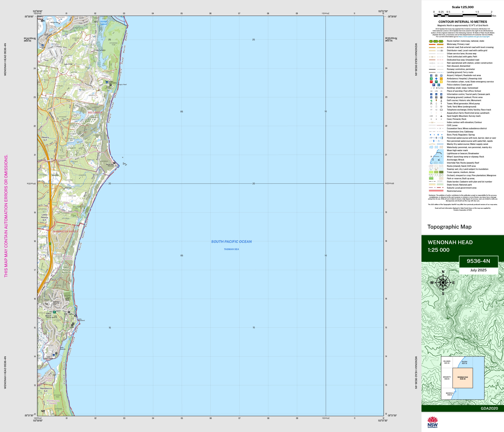504x432 pixels.
Task: Click the Heliport H symbol in legend
Action: click(436, 75)
